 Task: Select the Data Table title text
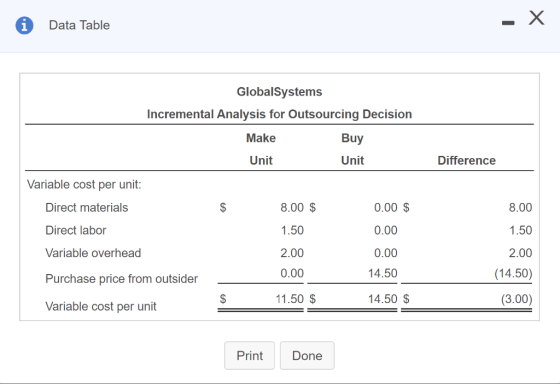(x=79, y=25)
